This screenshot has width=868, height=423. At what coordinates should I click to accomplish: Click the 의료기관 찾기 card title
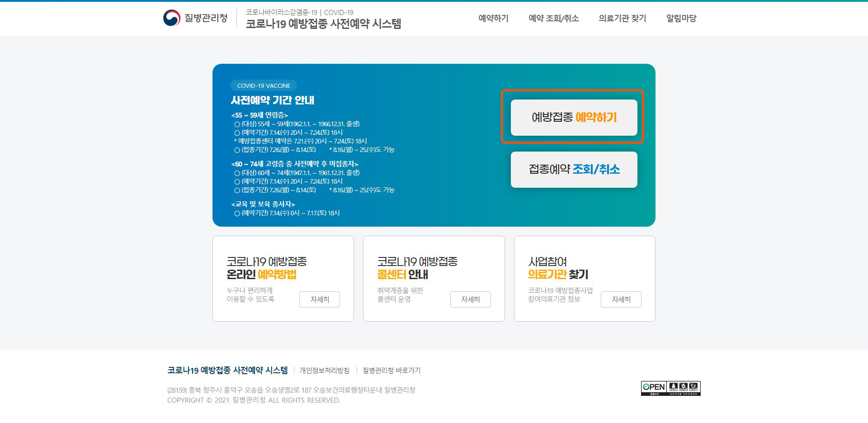tap(558, 268)
